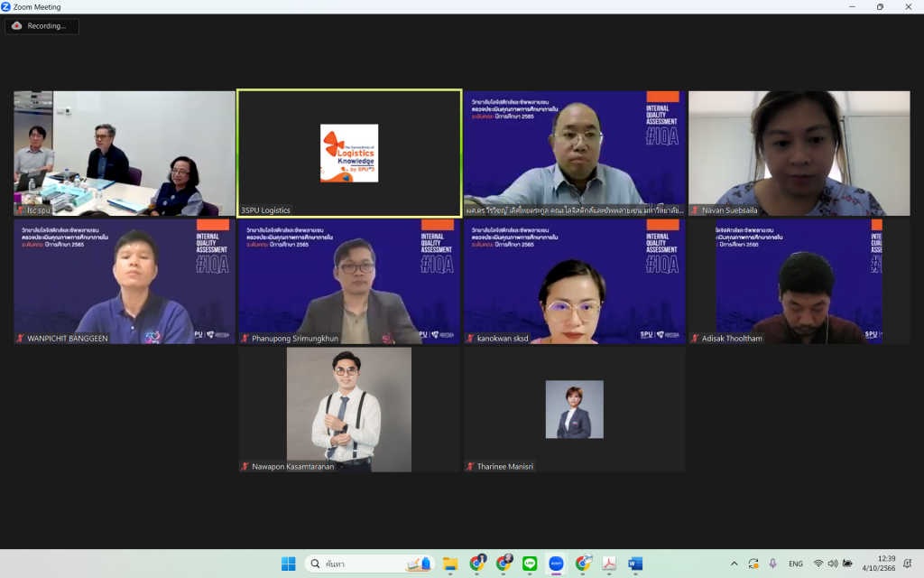Open File Explorer from the taskbar

coord(450,564)
